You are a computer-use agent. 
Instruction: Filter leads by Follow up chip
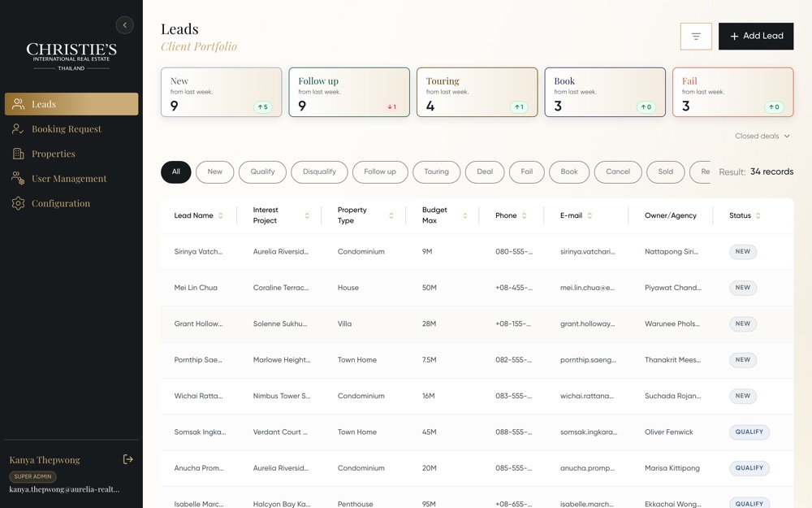[380, 172]
